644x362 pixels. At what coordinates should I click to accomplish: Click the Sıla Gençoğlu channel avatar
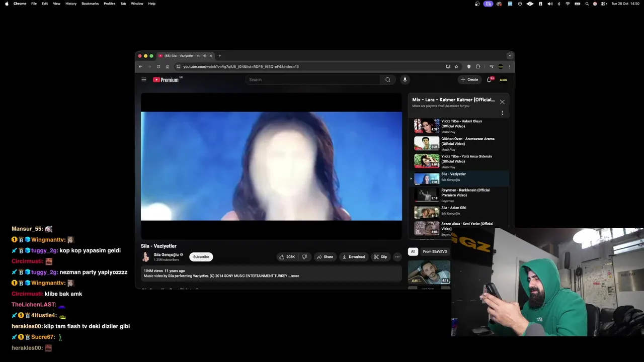146,257
